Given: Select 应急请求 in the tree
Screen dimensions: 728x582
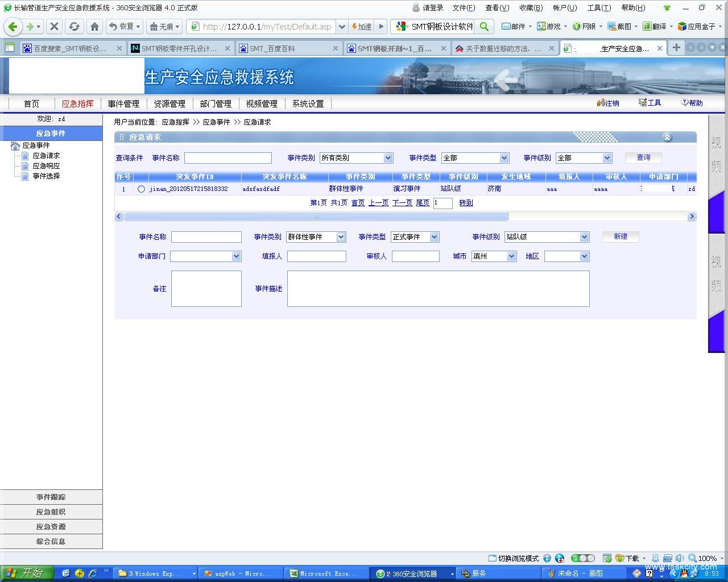Looking at the screenshot, I should click(46, 156).
